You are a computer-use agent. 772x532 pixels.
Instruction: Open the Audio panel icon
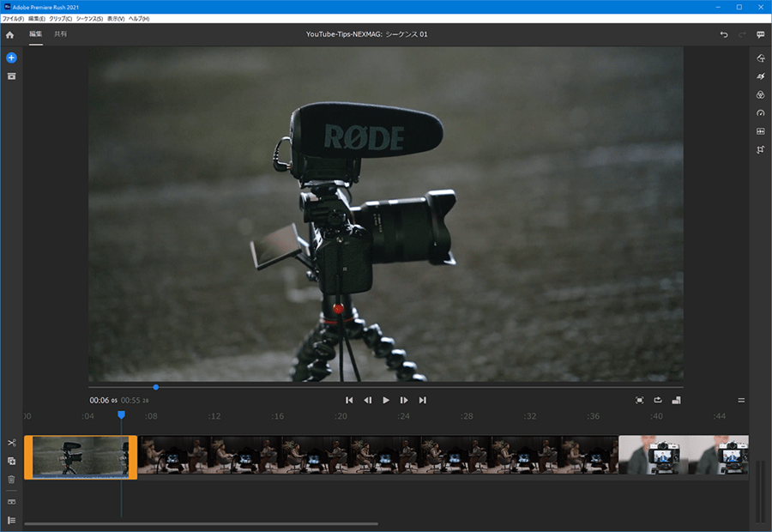(x=761, y=131)
